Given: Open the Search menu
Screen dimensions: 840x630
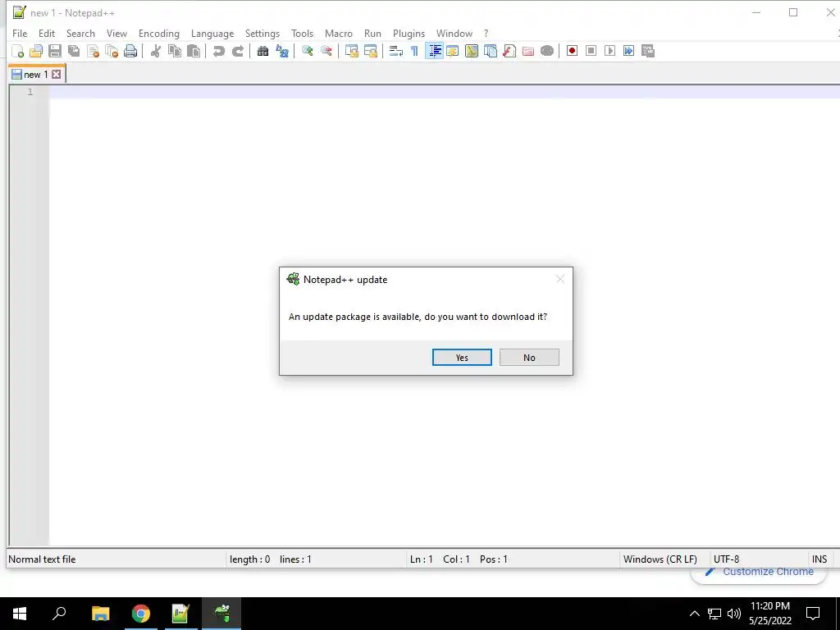Looking at the screenshot, I should (x=80, y=33).
